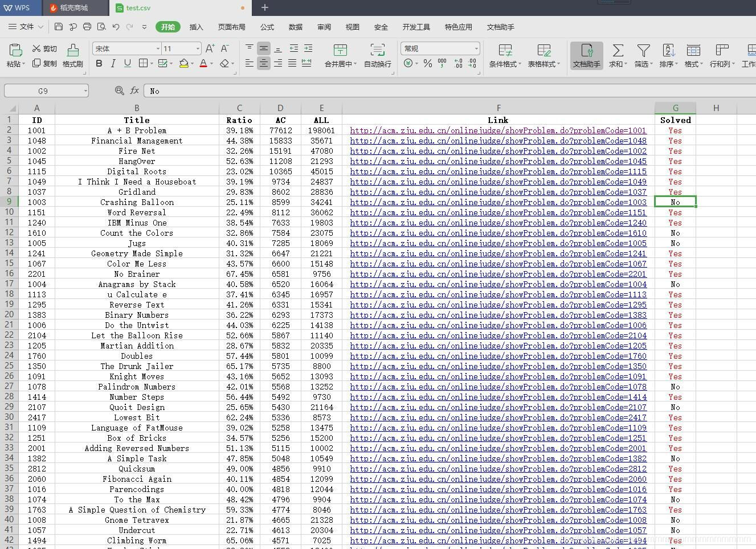Switch to the Insert (插入) tab

pos(196,27)
